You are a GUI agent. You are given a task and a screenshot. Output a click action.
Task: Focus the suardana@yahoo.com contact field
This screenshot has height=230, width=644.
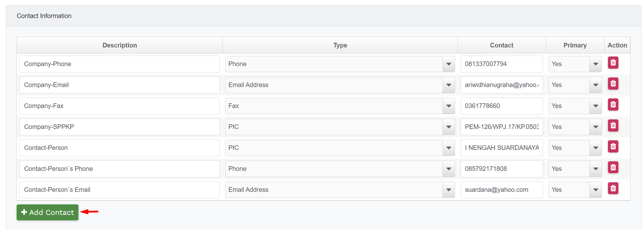tap(501, 190)
